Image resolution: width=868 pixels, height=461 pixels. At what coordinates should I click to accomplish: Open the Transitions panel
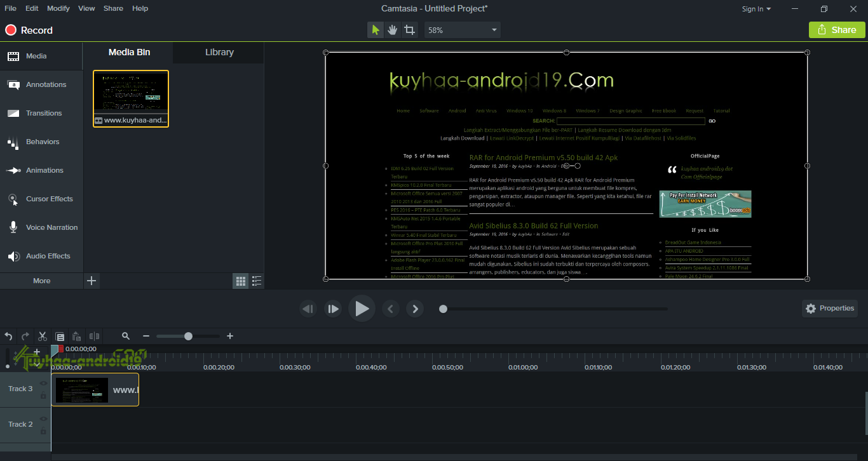[x=41, y=113]
